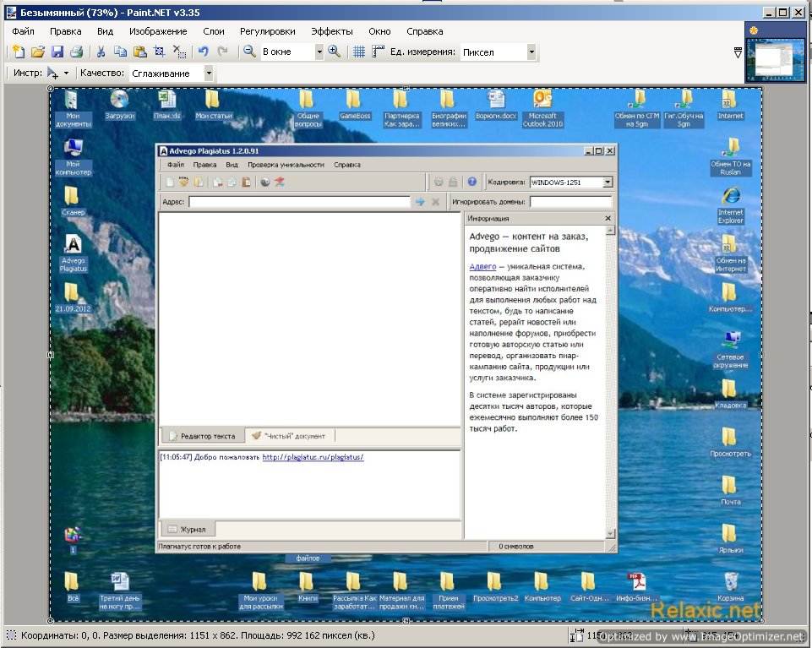Viewport: 812px width, 648px height.
Task: Zoom in with the magnifier plus icon
Action: (x=335, y=52)
